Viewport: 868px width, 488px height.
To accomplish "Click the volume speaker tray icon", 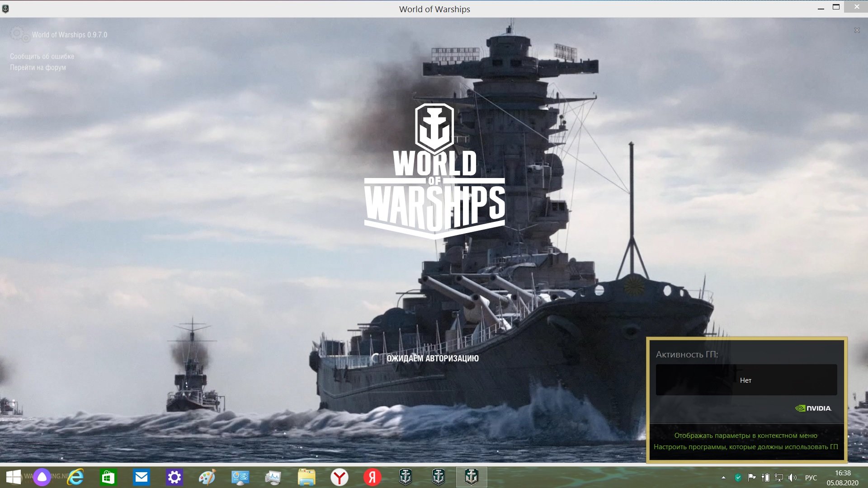I will pyautogui.click(x=792, y=478).
